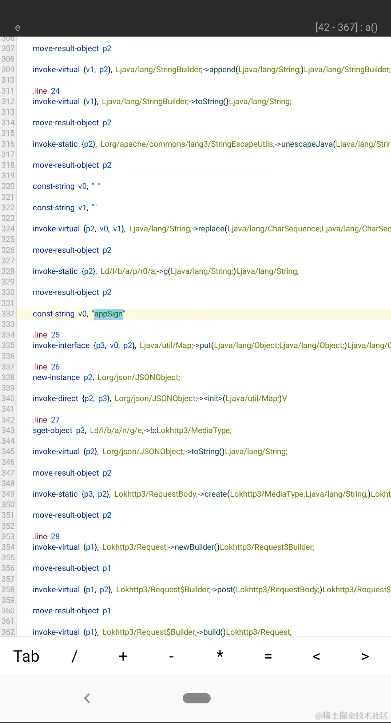391x723 pixels.
Task: Insert a greater-than sign from the symbol bar
Action: [x=365, y=656]
